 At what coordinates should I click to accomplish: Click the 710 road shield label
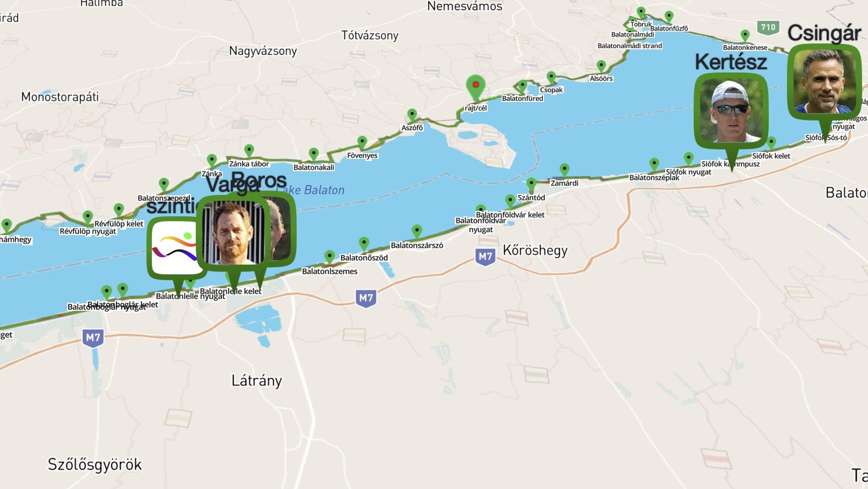(x=768, y=27)
